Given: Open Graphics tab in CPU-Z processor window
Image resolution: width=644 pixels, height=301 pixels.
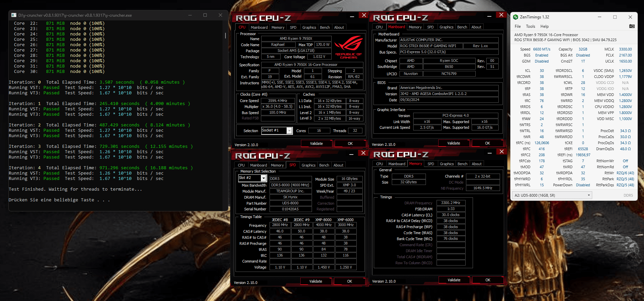Looking at the screenshot, I should click(309, 27).
